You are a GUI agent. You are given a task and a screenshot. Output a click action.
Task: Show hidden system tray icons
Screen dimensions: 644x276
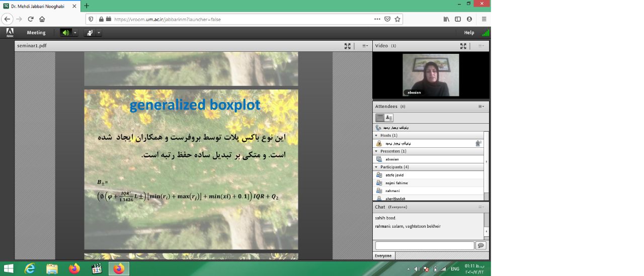pyautogui.click(x=408, y=269)
